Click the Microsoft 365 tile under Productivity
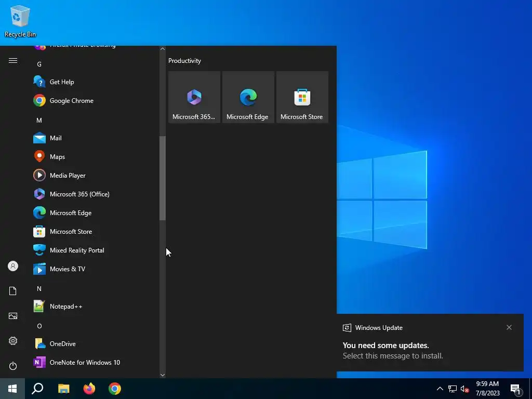This screenshot has width=532, height=399. 194,97
